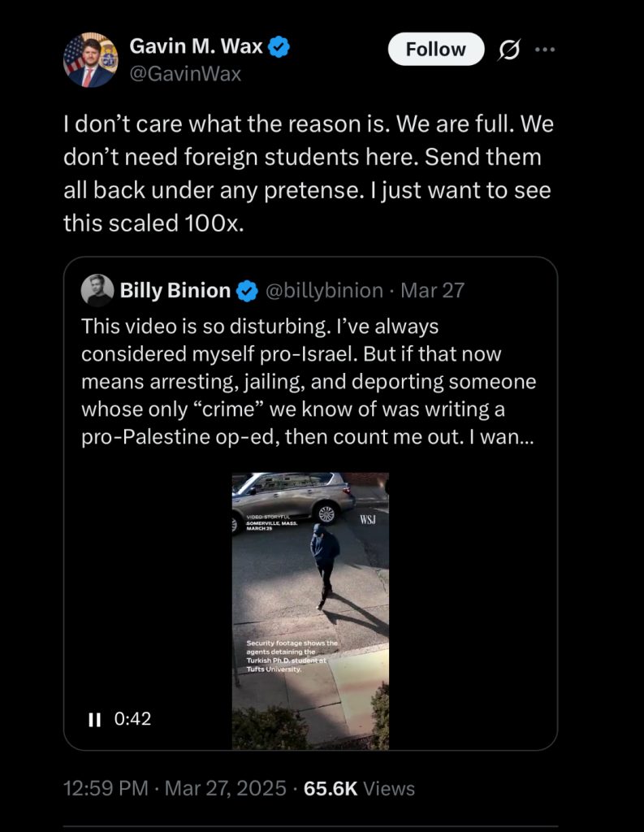Click the @GavinWax handle

(185, 74)
